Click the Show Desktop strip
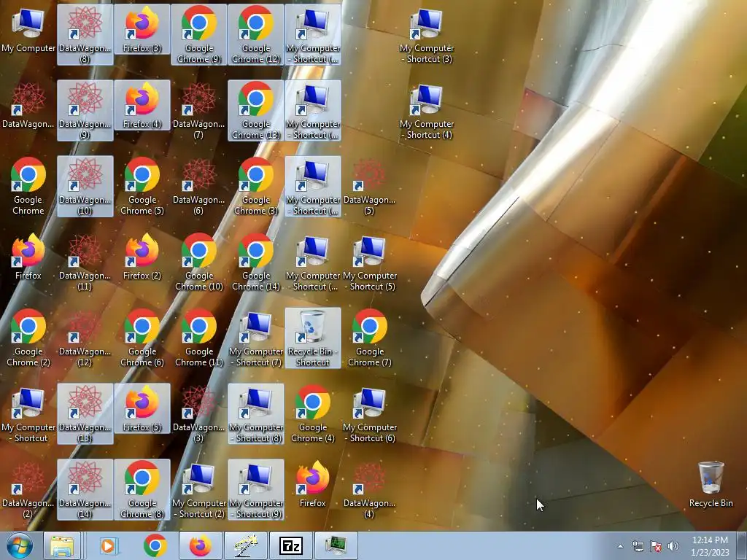747x560 pixels. tap(742, 545)
